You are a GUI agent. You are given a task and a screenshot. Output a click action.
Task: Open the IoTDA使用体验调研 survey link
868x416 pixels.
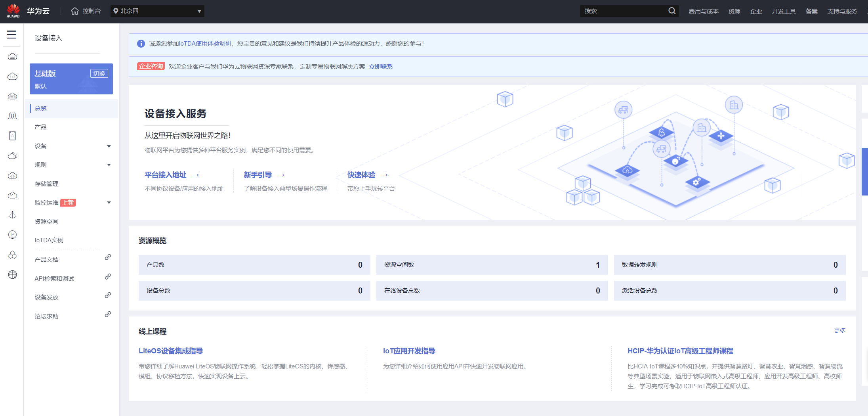click(206, 44)
